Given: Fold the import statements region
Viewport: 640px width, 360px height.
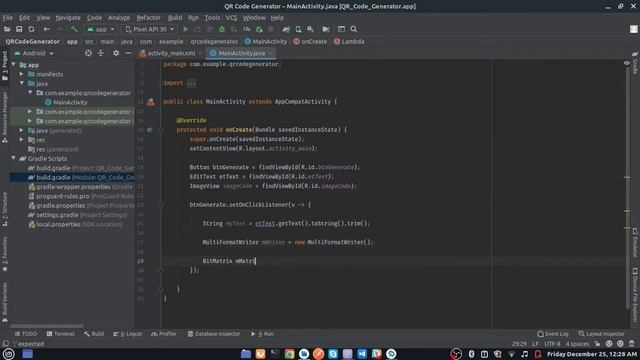Looking at the screenshot, I should coord(161,83).
